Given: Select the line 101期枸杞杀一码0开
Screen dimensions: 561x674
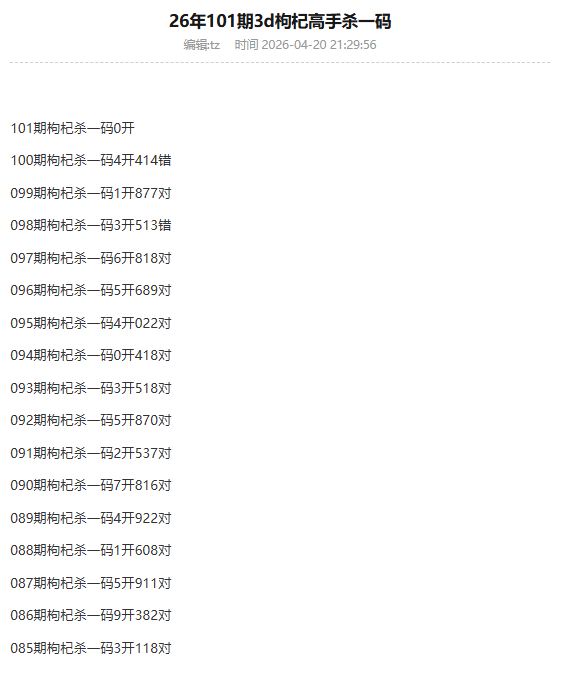Looking at the screenshot, I should 72,128.
